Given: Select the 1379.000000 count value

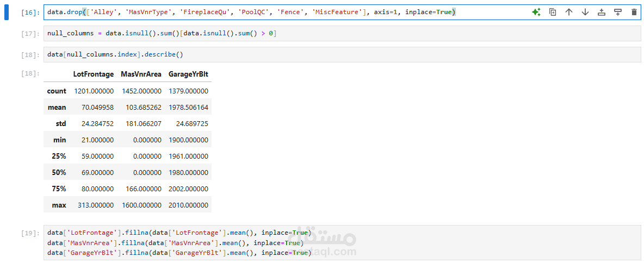Looking at the screenshot, I should click(189, 91).
